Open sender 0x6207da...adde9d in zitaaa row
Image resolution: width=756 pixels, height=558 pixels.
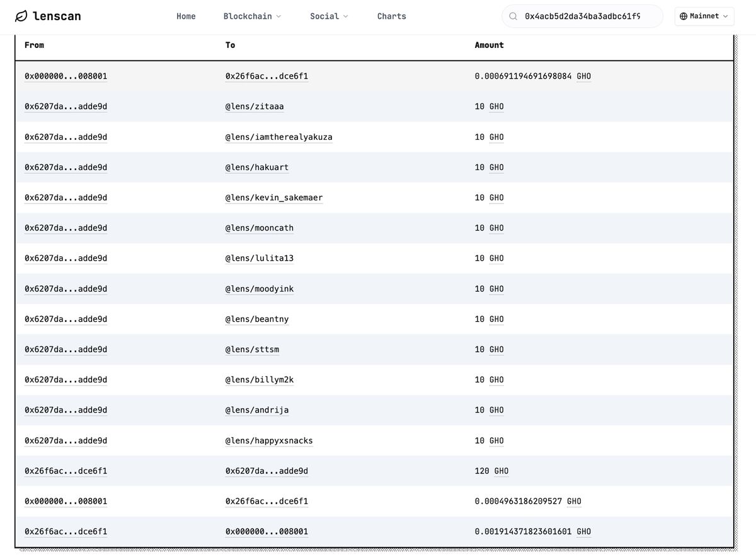pyautogui.click(x=66, y=106)
